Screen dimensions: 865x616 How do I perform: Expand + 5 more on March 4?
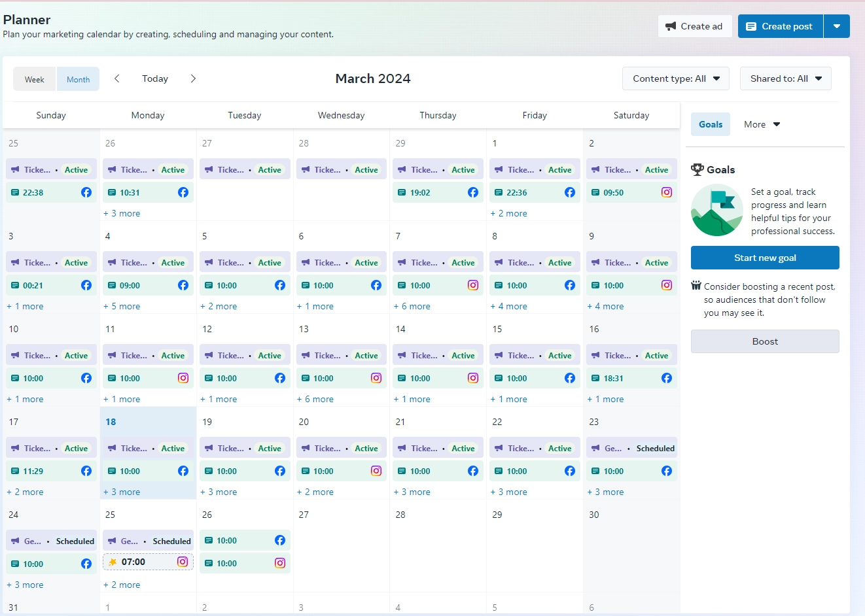[122, 306]
